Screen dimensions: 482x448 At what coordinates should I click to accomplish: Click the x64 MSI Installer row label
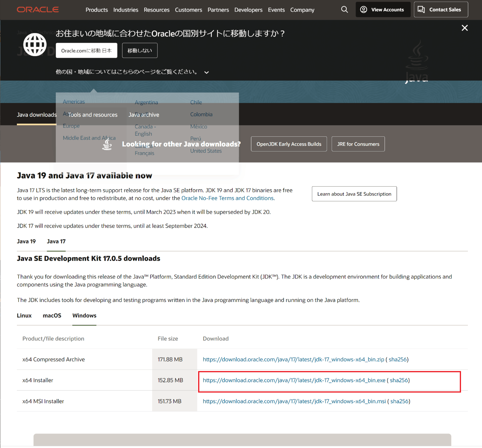pos(43,401)
